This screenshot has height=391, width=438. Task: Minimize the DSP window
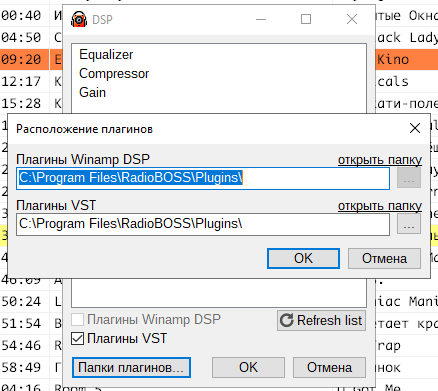pos(261,19)
